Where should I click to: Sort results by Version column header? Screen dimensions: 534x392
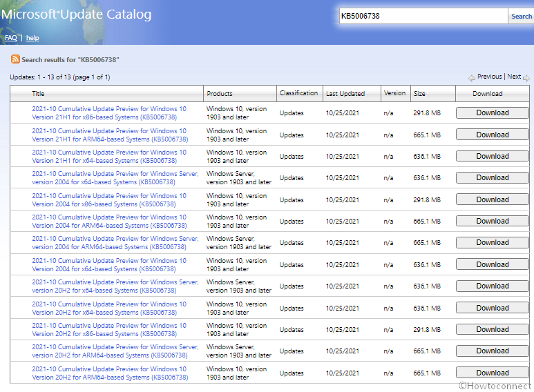(x=394, y=93)
